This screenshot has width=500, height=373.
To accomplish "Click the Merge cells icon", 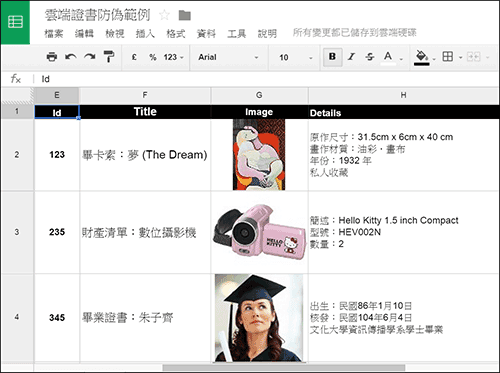I will 473,57.
